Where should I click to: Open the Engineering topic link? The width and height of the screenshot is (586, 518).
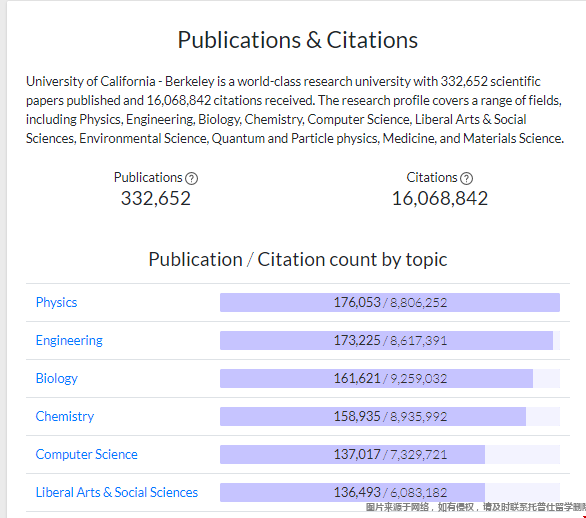pos(69,340)
